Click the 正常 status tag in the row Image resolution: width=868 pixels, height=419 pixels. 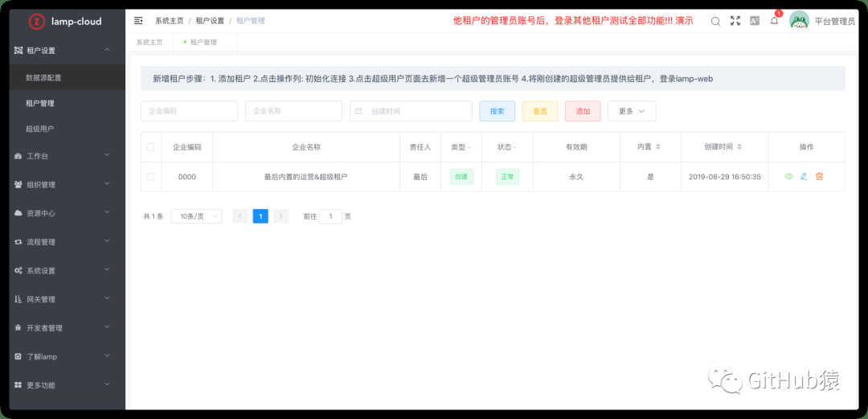pyautogui.click(x=507, y=177)
